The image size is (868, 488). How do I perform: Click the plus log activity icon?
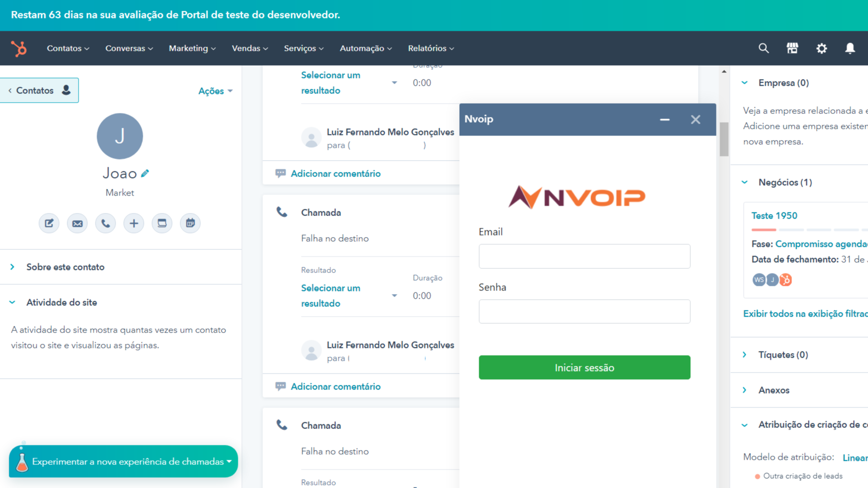(x=134, y=223)
